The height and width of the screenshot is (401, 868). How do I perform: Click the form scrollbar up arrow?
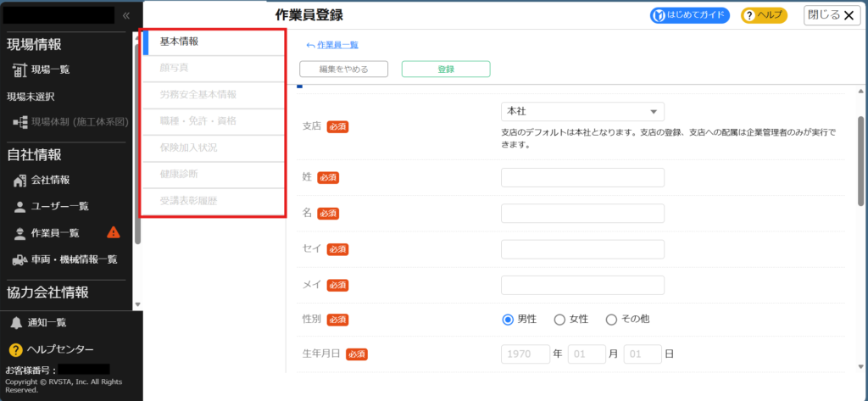(x=861, y=91)
